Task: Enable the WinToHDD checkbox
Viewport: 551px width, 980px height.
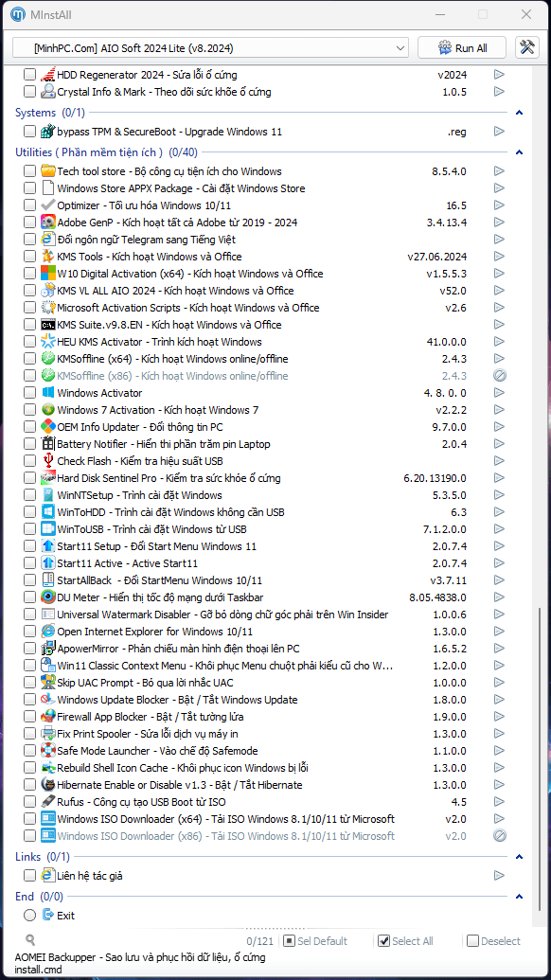Action: [29, 512]
